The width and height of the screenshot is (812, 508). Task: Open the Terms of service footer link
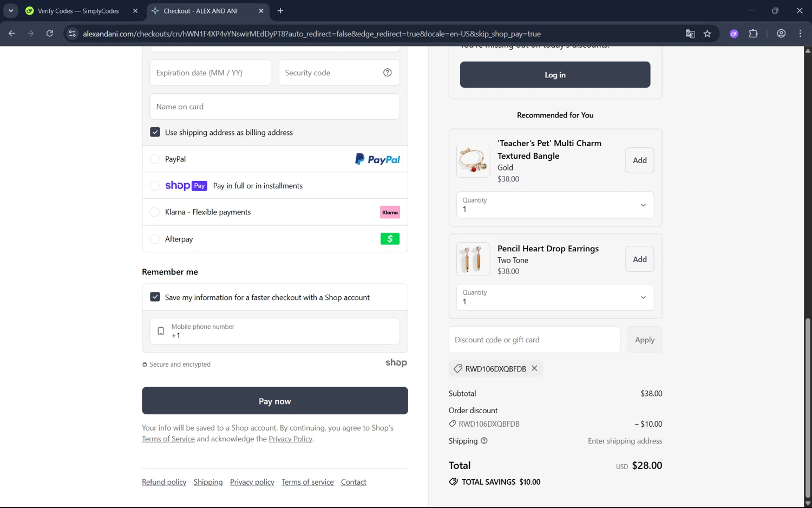coord(307,482)
